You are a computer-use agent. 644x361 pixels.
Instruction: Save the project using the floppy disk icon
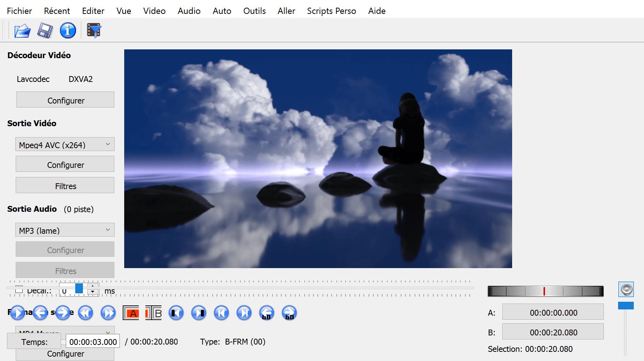point(45,31)
